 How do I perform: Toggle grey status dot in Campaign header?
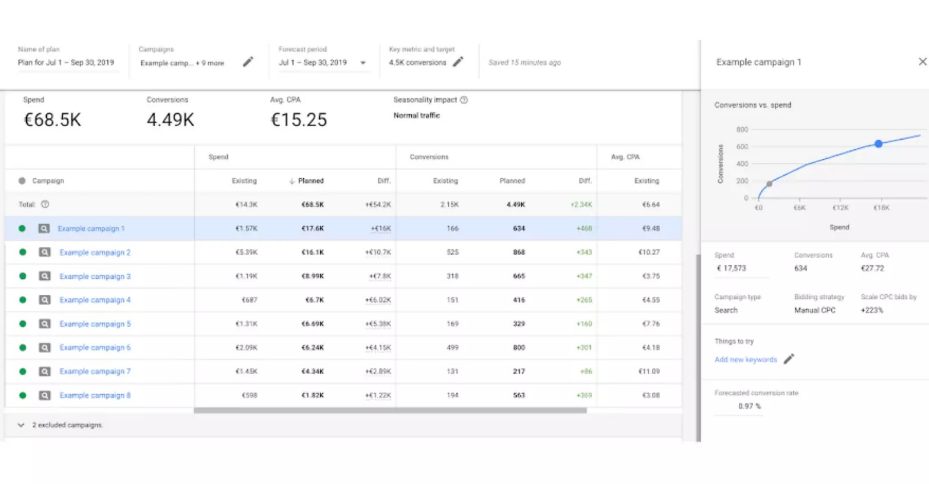pos(22,181)
